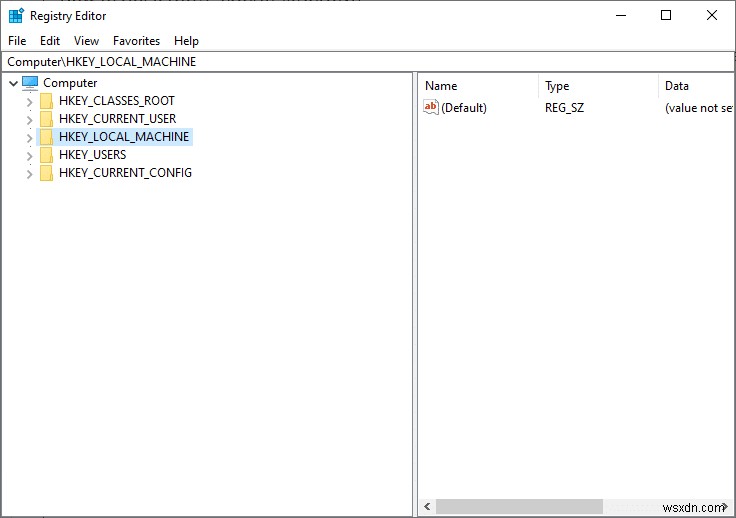Click the ab string icon beside (Default)
The image size is (736, 518).
click(x=430, y=107)
